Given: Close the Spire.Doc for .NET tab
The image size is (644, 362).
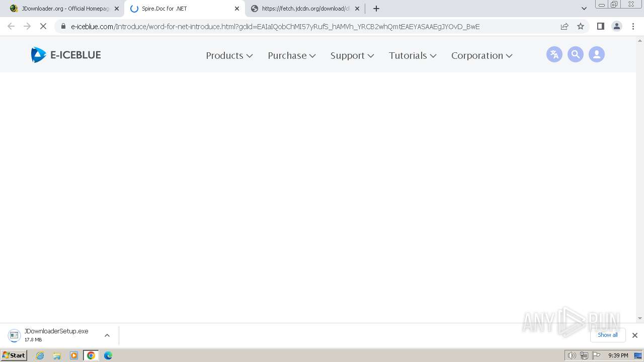Looking at the screenshot, I should pos(237,9).
